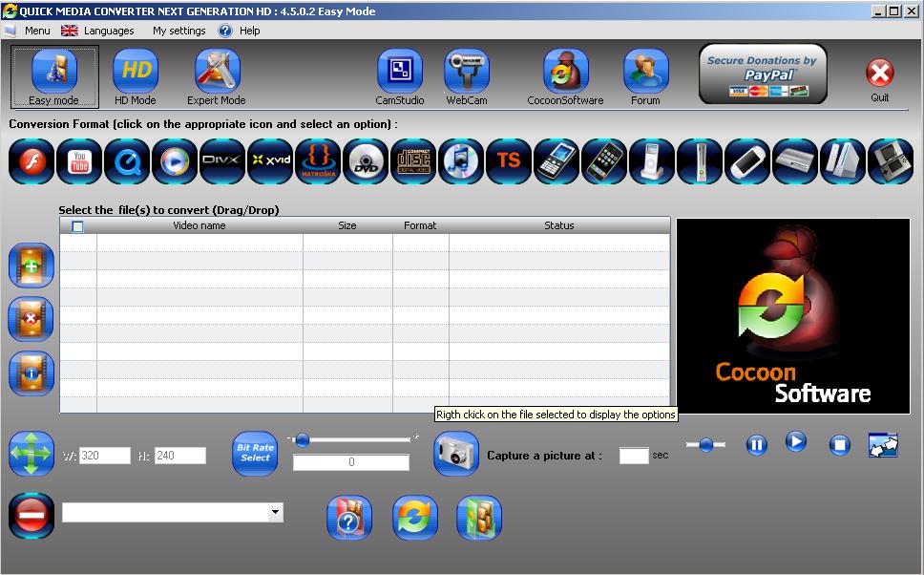Select the Nintendo DS format icon
This screenshot has height=575, width=924.
pyautogui.click(x=891, y=161)
